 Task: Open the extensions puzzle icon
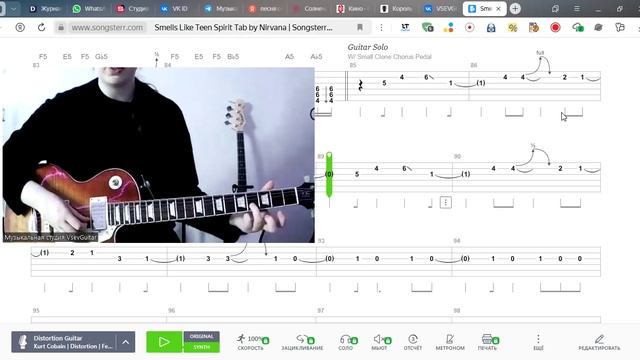(620, 27)
